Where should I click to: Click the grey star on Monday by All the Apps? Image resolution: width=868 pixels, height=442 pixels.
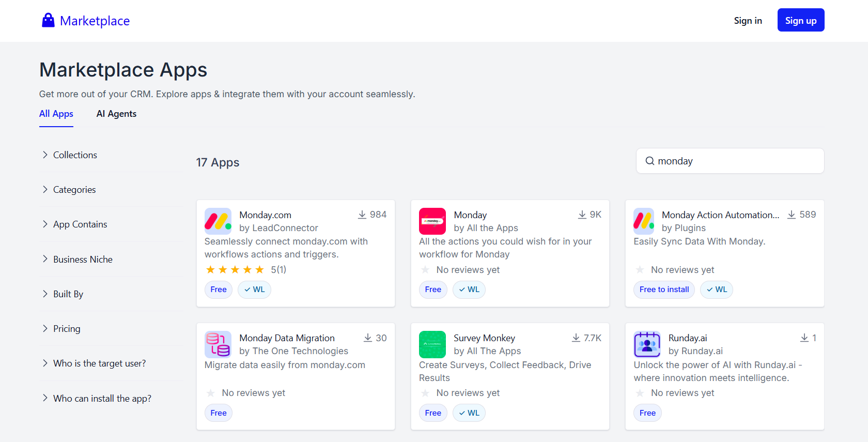point(425,269)
